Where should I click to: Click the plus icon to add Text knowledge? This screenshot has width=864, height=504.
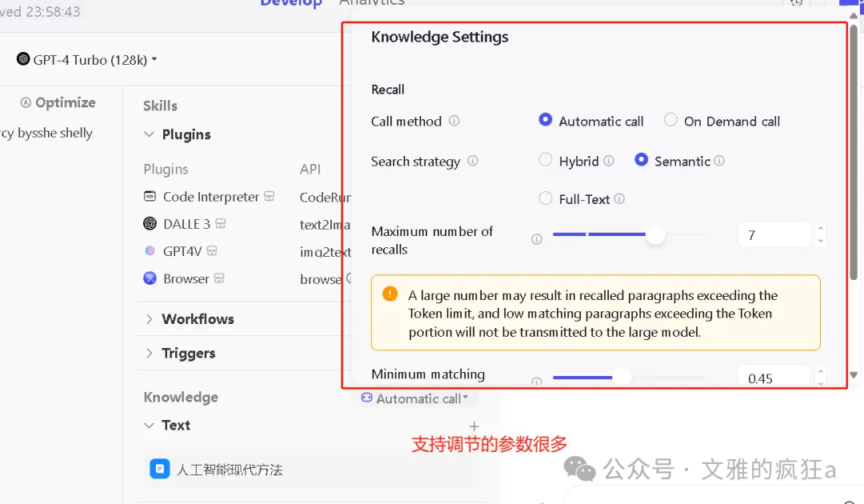pos(474,426)
